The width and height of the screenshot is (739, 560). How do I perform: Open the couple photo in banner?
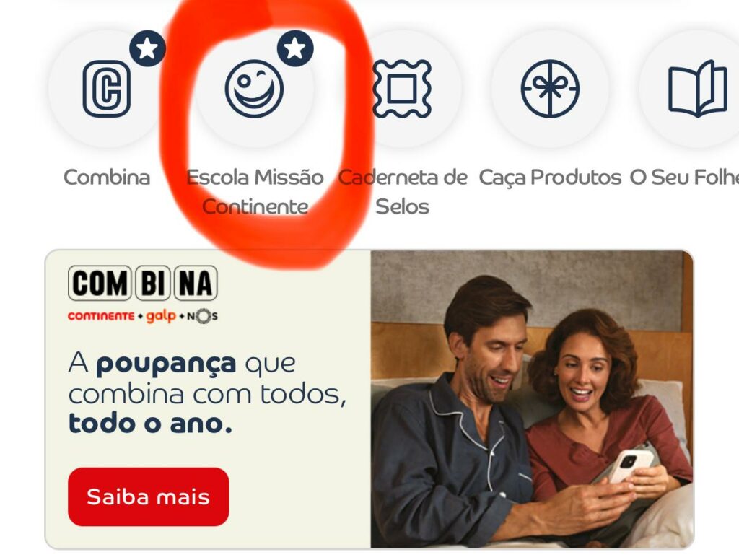click(x=532, y=399)
